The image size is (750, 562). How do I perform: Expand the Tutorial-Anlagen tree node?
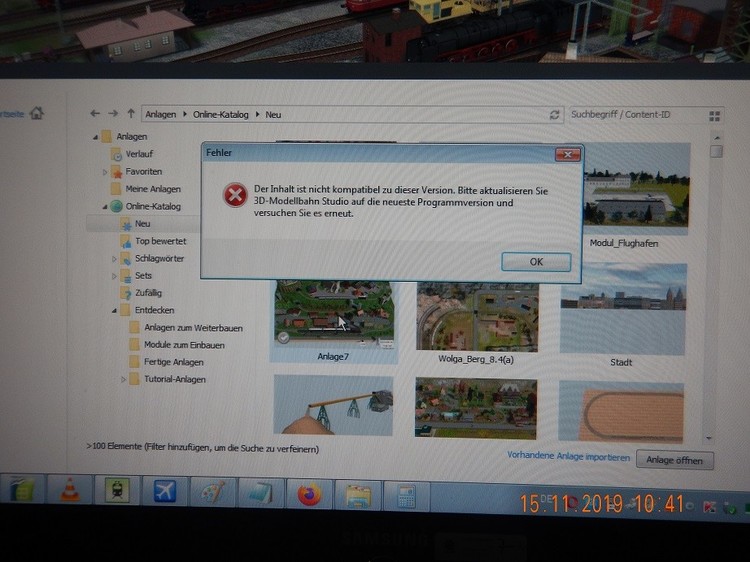pyautogui.click(x=123, y=380)
